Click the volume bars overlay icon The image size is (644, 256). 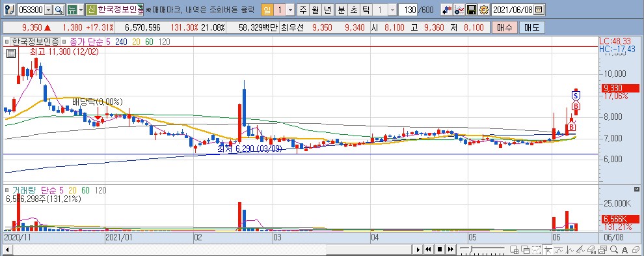(591, 249)
